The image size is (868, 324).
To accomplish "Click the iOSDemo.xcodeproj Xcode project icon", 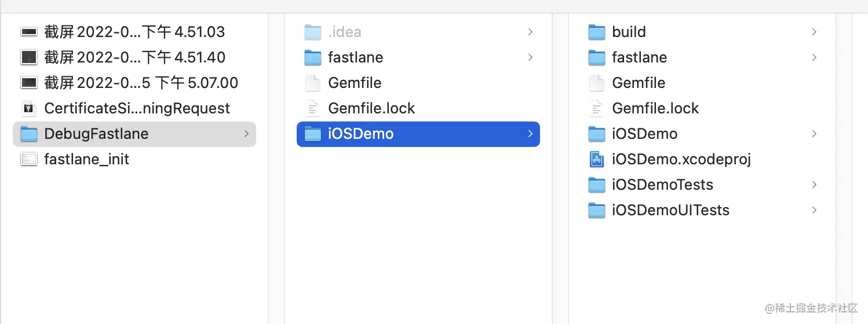I will 597,159.
